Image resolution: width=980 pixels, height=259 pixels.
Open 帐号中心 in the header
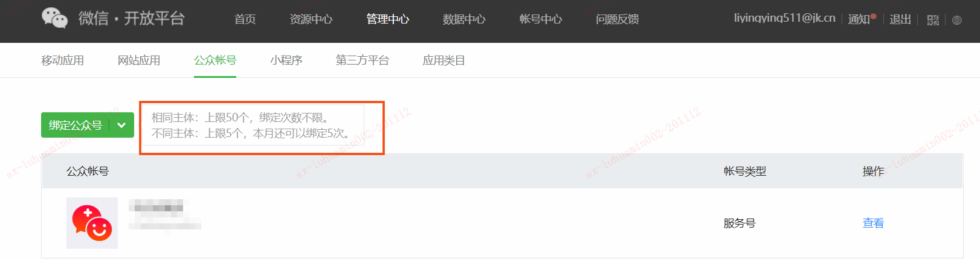click(x=541, y=19)
